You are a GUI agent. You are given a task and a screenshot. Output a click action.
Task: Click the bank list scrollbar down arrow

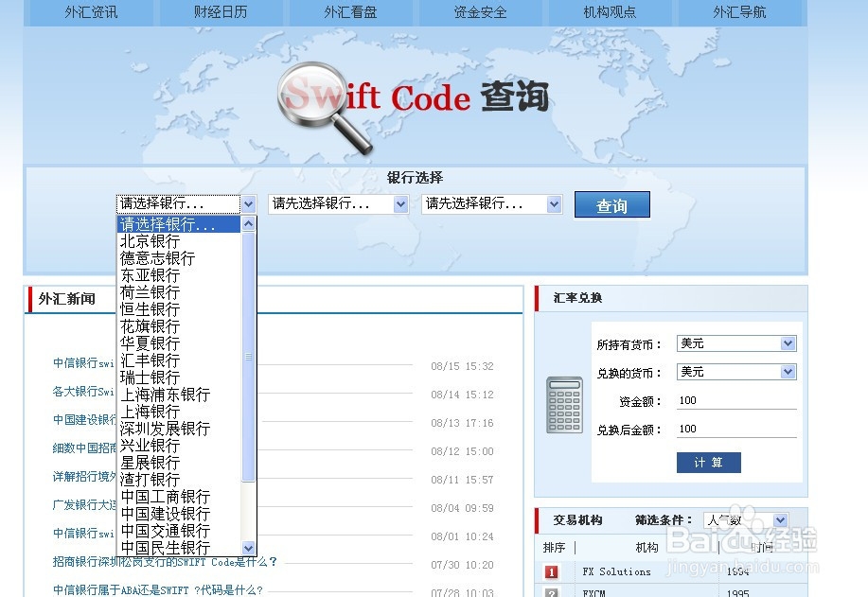point(249,548)
